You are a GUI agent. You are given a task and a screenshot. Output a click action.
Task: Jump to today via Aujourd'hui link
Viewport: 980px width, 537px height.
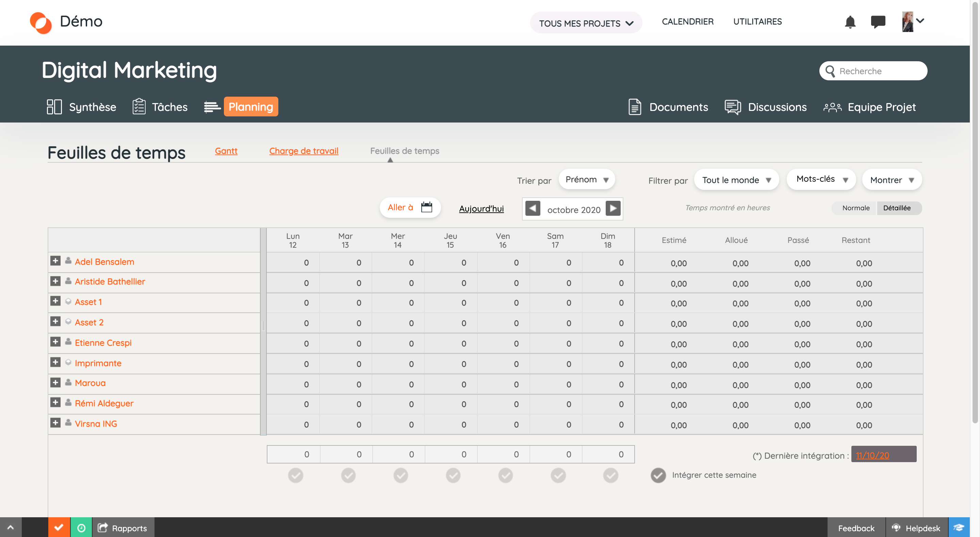pos(481,209)
